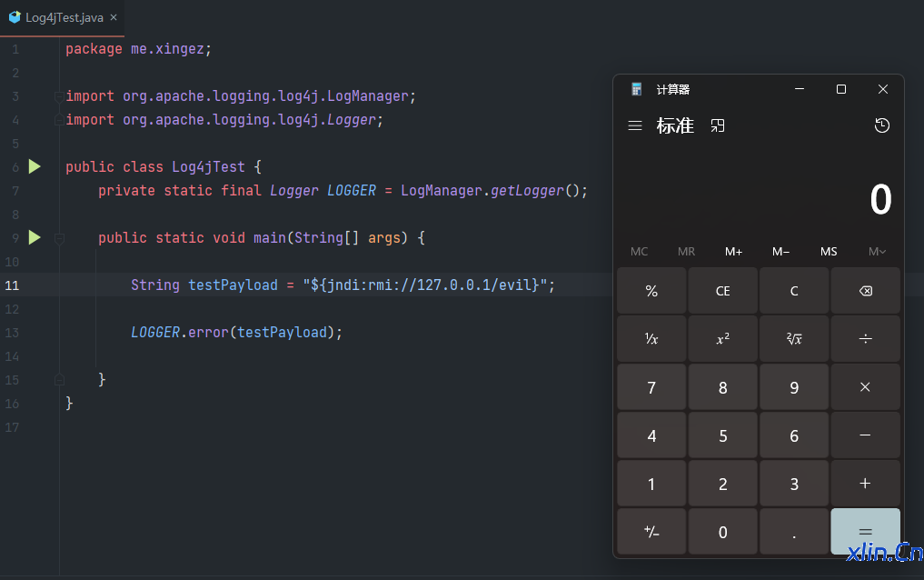Click the CE clear entry key
The image size is (924, 580).
pyautogui.click(x=723, y=291)
